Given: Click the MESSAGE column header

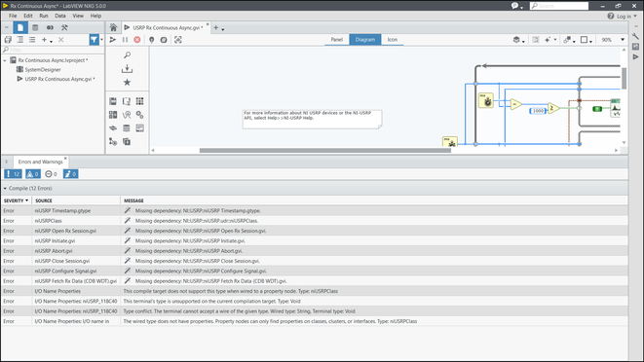Looking at the screenshot, I should pos(133,200).
